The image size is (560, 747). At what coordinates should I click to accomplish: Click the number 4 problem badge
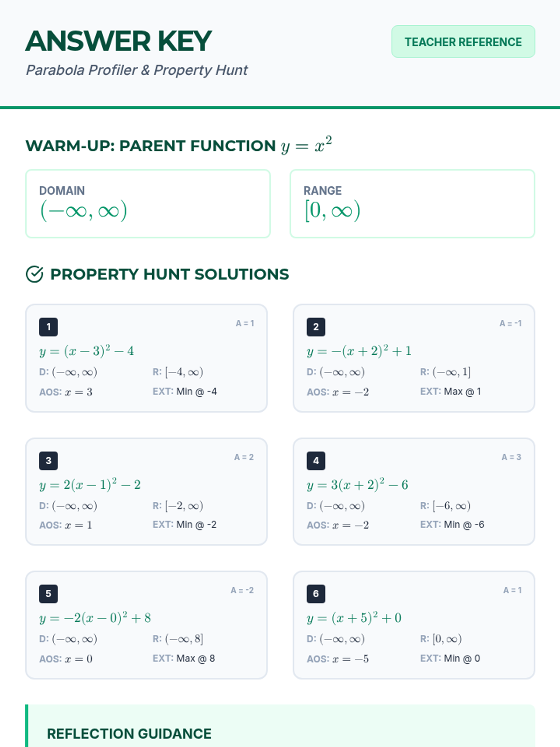click(x=316, y=461)
